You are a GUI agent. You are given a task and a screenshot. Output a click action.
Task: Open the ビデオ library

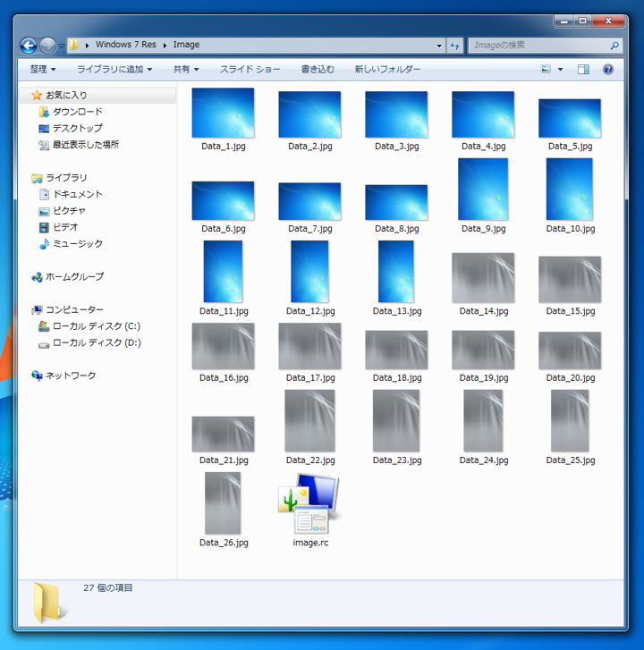65,227
